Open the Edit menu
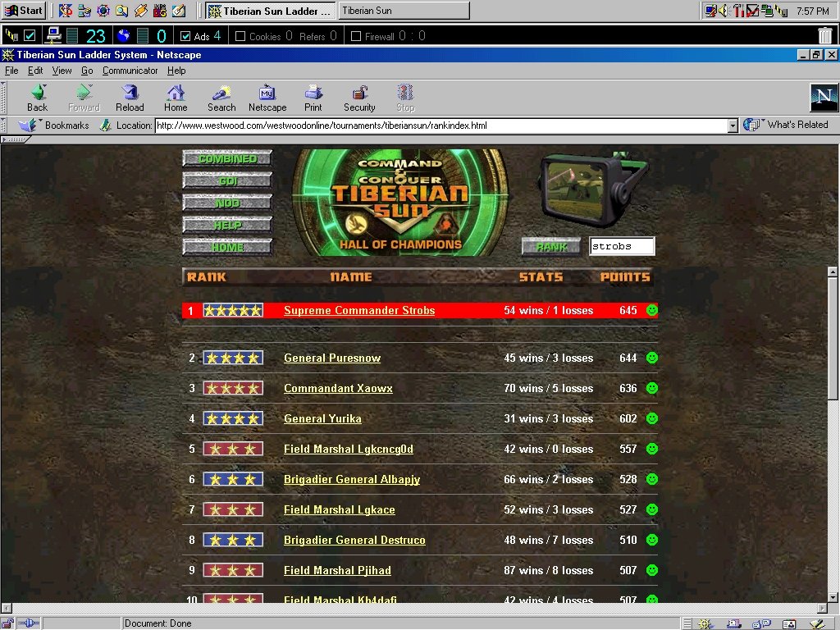 point(35,71)
